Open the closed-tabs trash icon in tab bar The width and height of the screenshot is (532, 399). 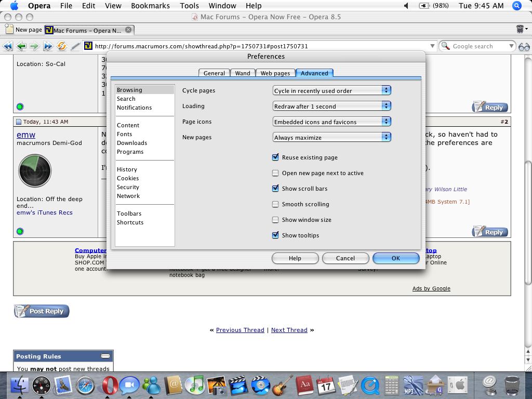pyautogui.click(x=520, y=29)
